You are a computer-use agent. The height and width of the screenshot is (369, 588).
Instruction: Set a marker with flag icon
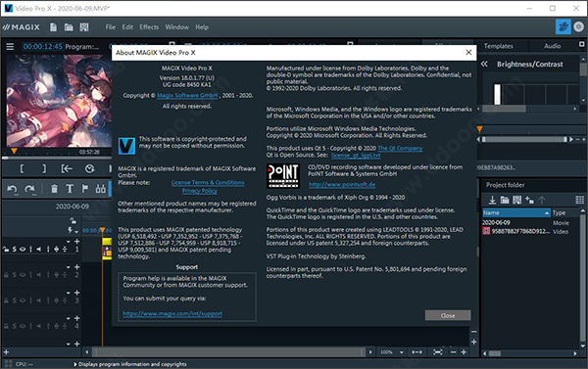pyautogui.click(x=85, y=189)
